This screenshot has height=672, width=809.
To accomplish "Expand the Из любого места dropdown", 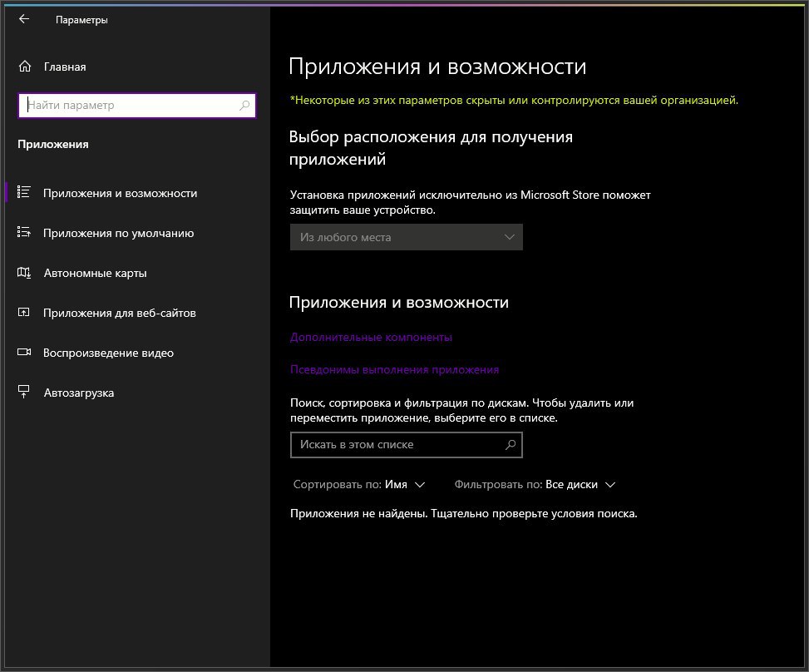I will coord(406,237).
